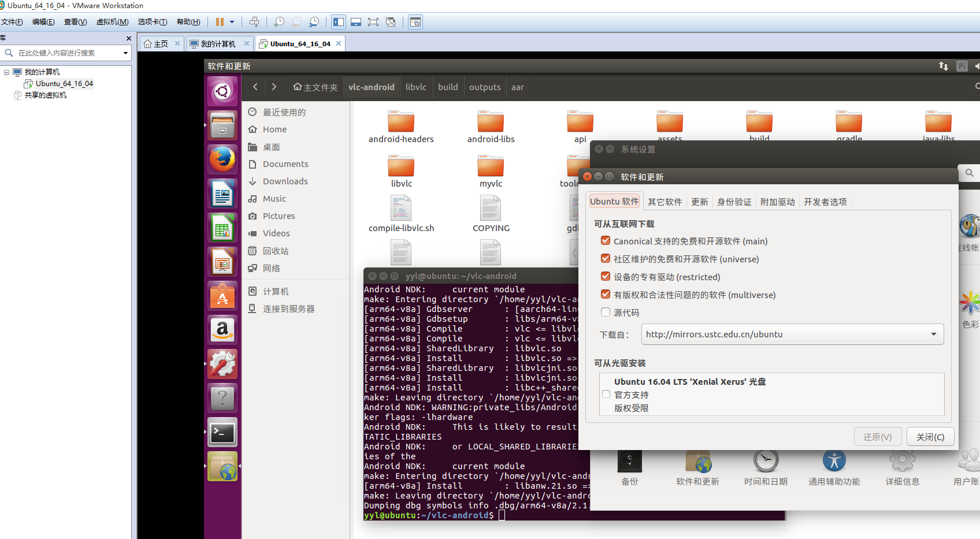The width and height of the screenshot is (980, 539).
Task: Toggle the thumbnail bar view icon
Action: click(x=356, y=22)
